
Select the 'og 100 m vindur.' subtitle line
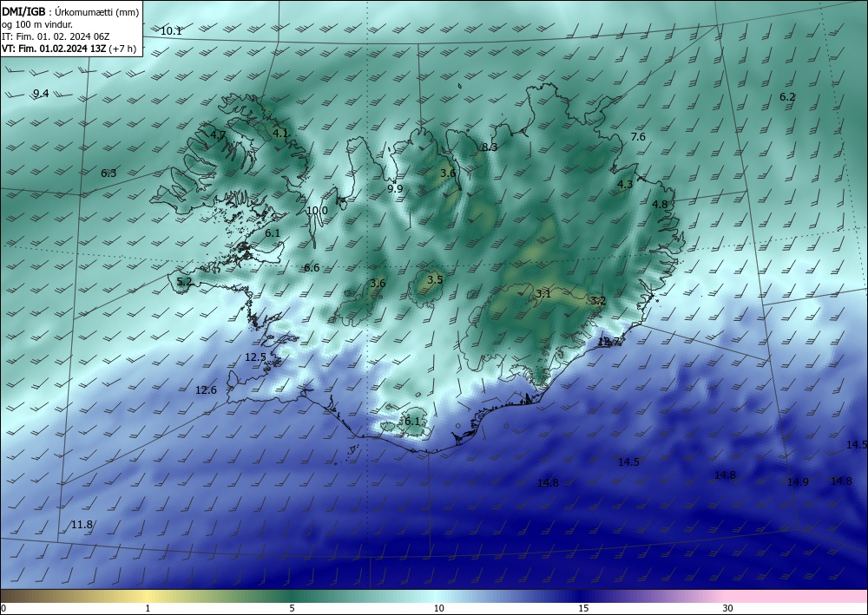37,24
